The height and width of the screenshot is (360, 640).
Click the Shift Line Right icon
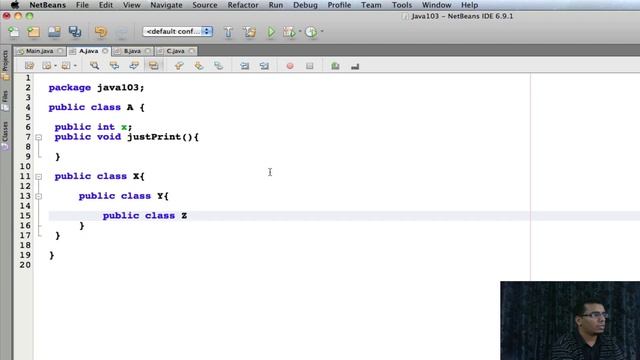tap(264, 66)
